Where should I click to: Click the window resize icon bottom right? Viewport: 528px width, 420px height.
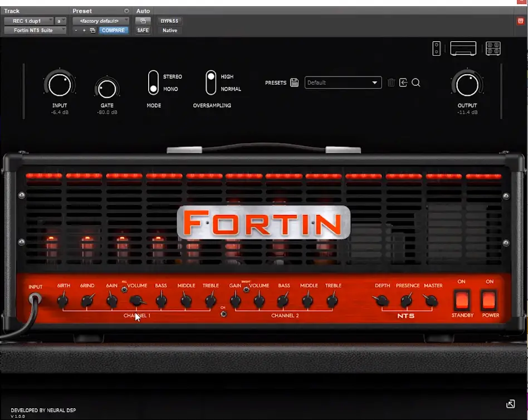511,404
